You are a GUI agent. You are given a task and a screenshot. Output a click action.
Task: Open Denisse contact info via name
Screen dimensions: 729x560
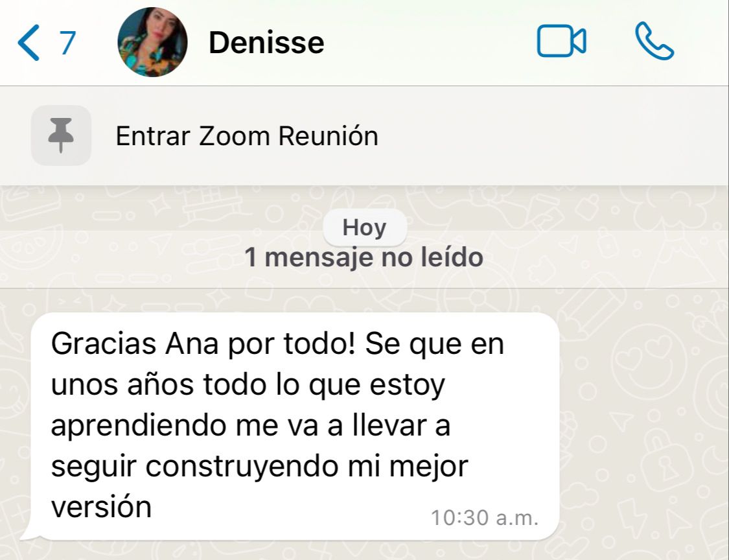click(266, 43)
